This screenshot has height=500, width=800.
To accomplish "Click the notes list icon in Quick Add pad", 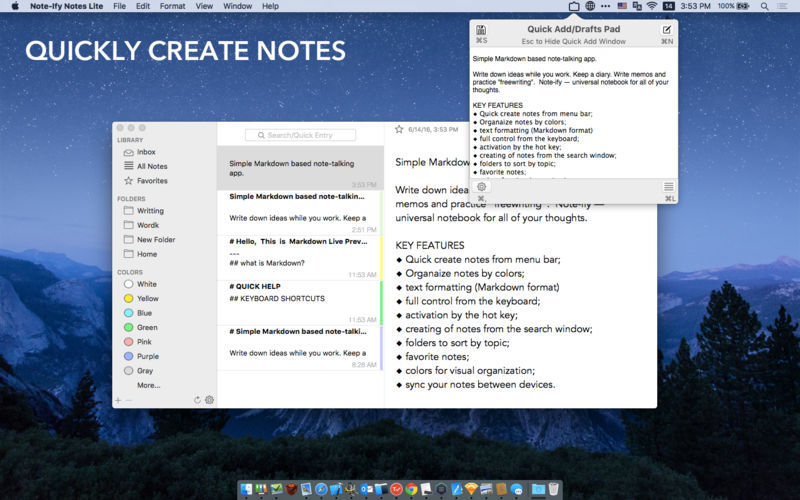I will click(669, 187).
